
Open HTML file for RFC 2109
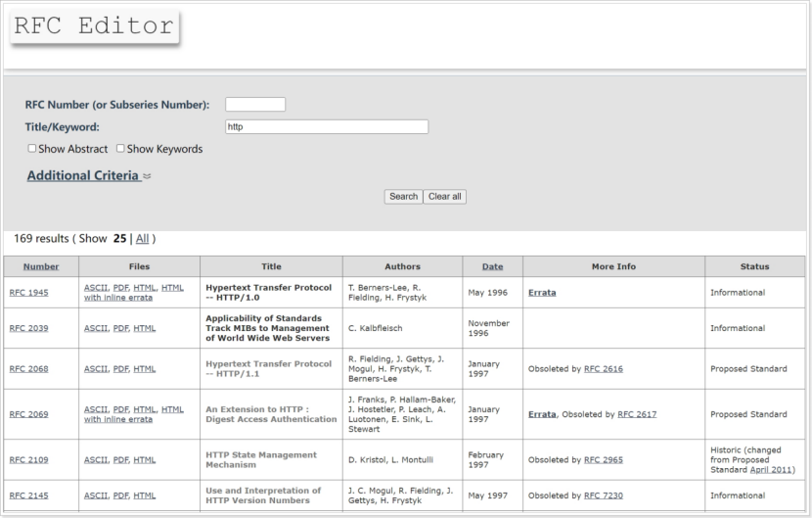[145, 460]
